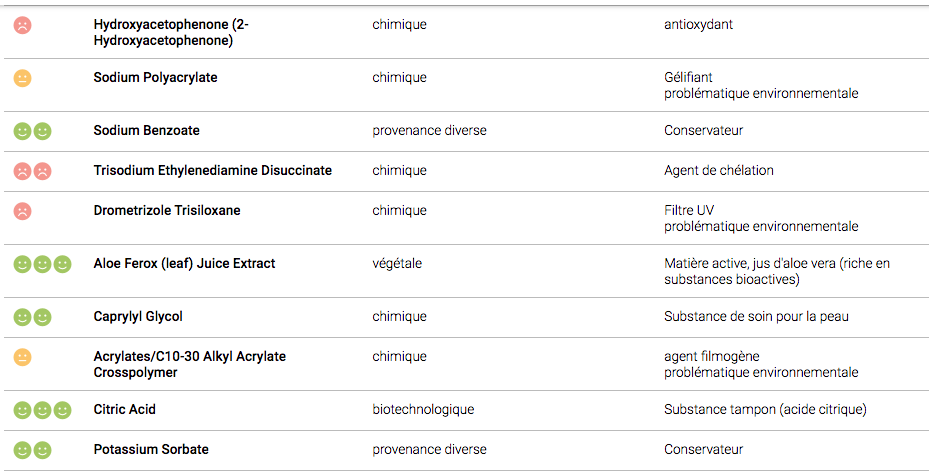Click three green smileys beside Aloe Ferox

point(42,264)
